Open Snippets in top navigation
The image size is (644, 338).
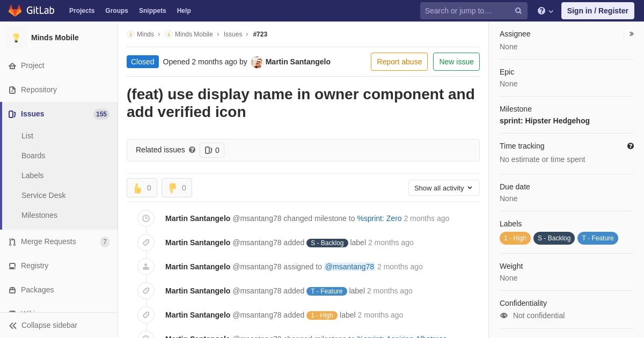pyautogui.click(x=152, y=11)
